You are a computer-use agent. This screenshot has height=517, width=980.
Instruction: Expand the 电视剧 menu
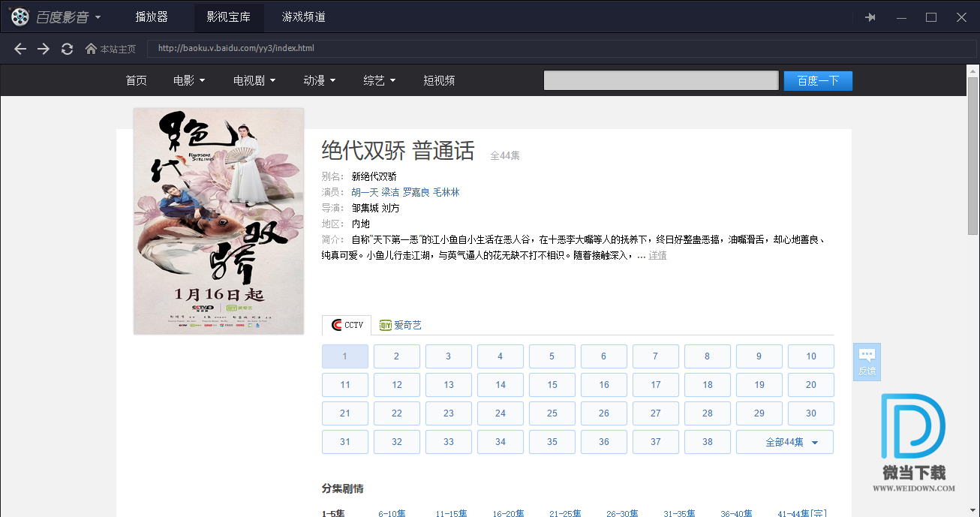coord(254,80)
